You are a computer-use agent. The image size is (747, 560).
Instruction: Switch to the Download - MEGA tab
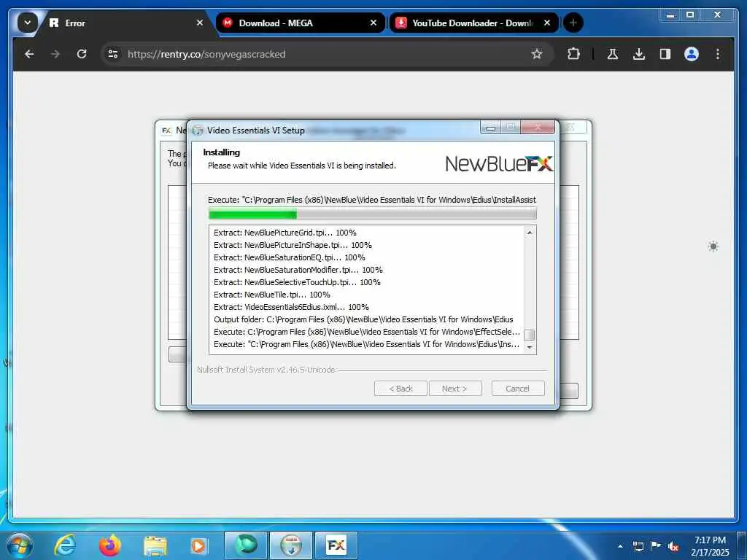(x=300, y=23)
